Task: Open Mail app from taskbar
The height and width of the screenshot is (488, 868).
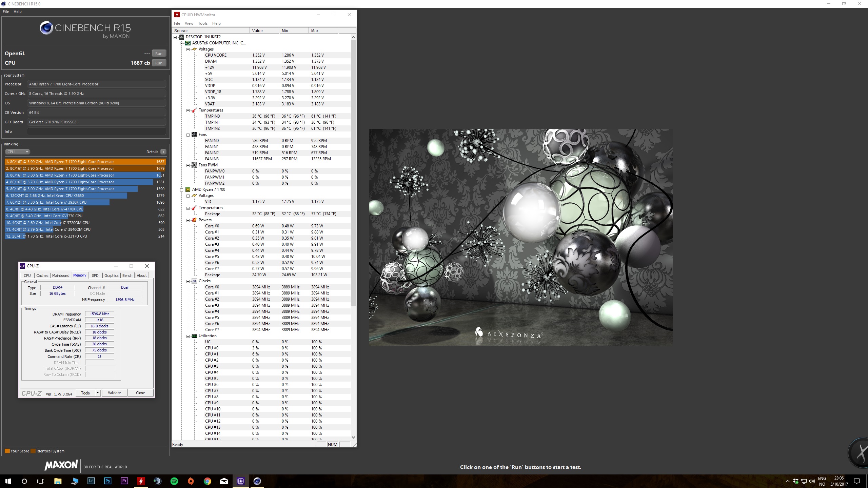Action: [224, 481]
